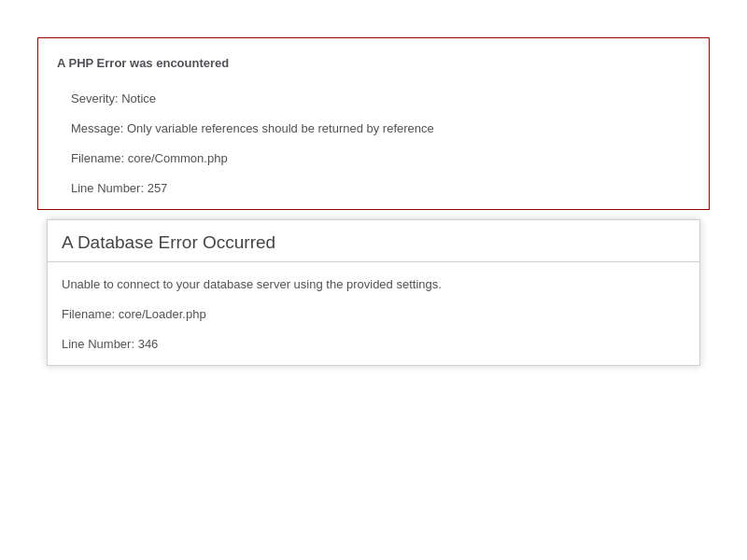Click the "core/Loader.php" filename text
Screen dimensions: 747x560
[162, 315]
